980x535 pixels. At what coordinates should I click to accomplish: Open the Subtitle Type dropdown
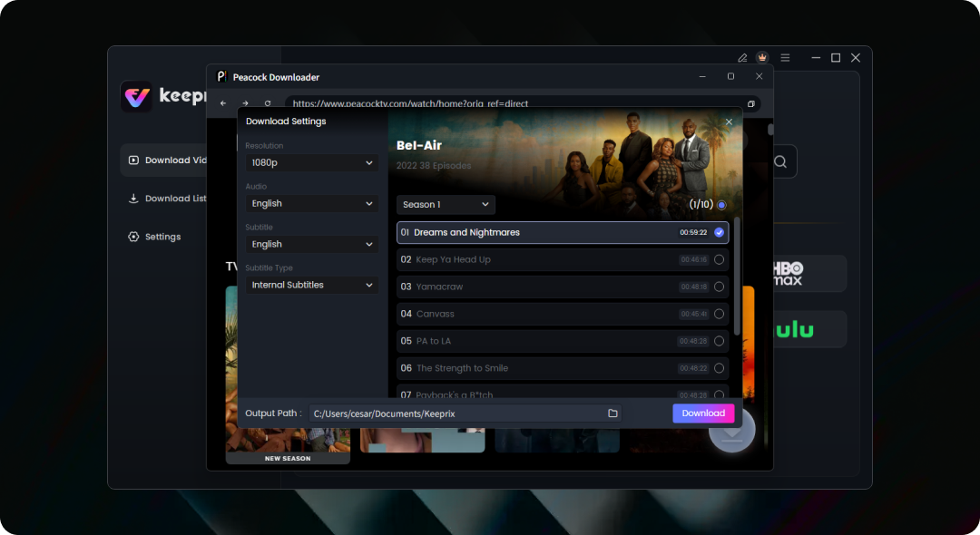point(312,285)
